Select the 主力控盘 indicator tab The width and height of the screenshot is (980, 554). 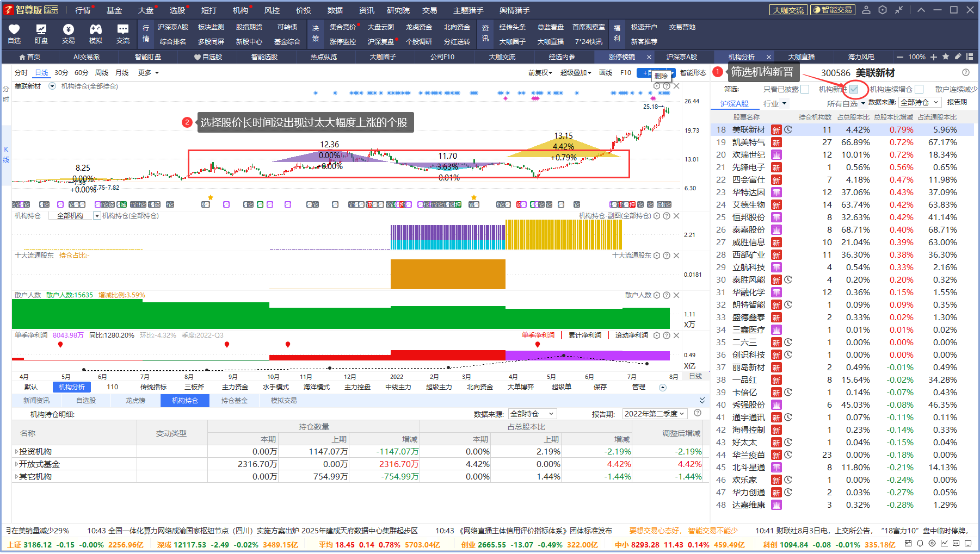tap(358, 387)
